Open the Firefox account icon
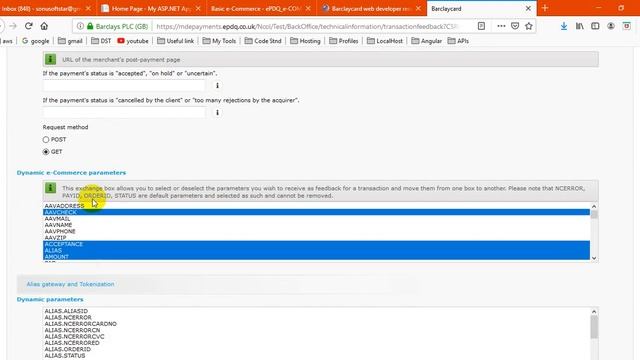This screenshot has height=360, width=640. point(611,26)
